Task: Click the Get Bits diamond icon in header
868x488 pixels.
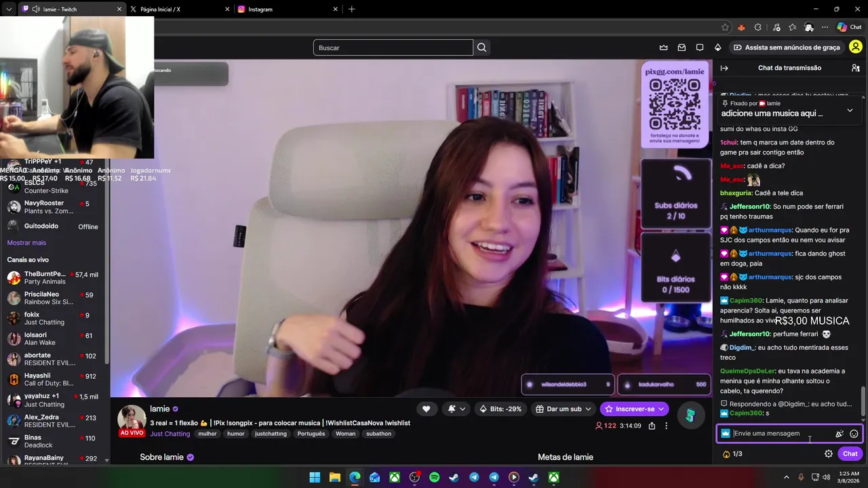Action: (717, 47)
